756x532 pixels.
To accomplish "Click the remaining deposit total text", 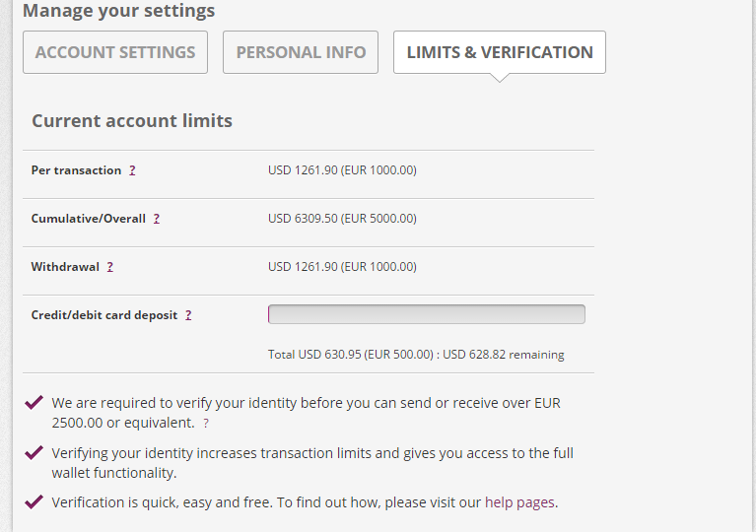I will point(416,355).
